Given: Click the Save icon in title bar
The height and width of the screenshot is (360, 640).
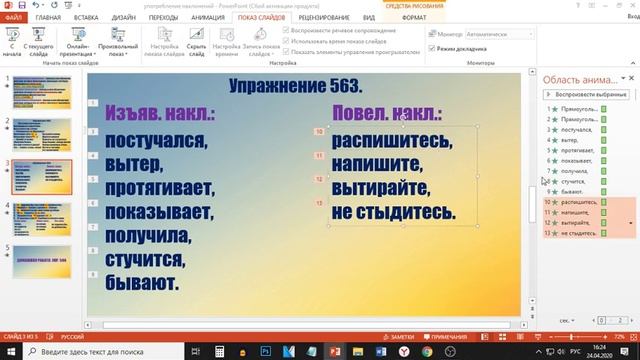Looking at the screenshot, I should point(22,5).
